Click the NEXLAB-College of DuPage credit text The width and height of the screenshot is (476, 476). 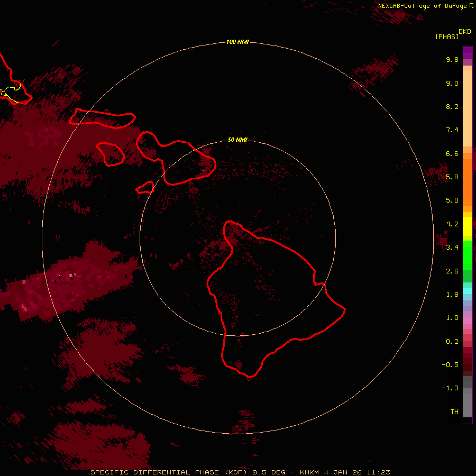[422, 6]
